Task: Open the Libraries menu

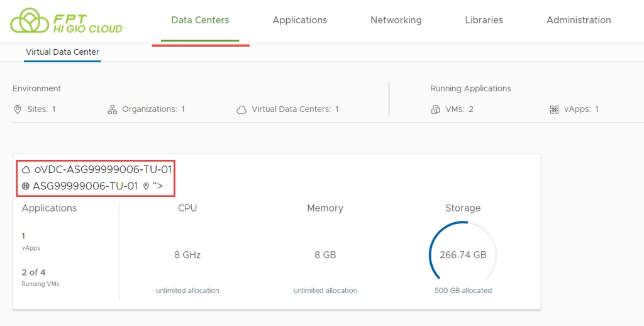Action: pyautogui.click(x=484, y=20)
